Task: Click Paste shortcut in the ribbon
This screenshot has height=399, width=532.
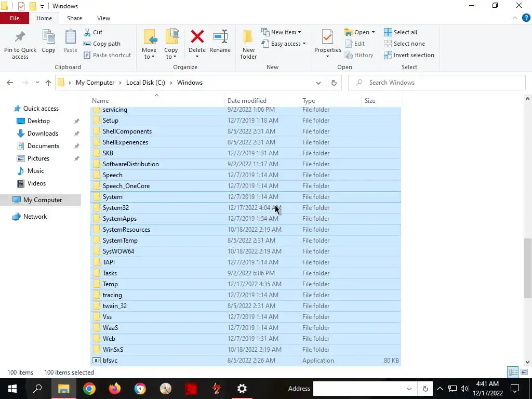Action: [107, 55]
